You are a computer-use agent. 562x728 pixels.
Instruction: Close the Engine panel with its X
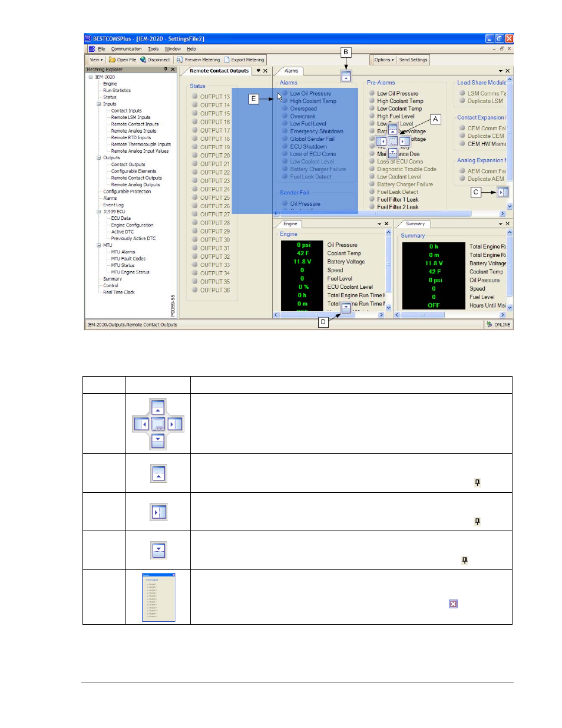click(x=386, y=224)
